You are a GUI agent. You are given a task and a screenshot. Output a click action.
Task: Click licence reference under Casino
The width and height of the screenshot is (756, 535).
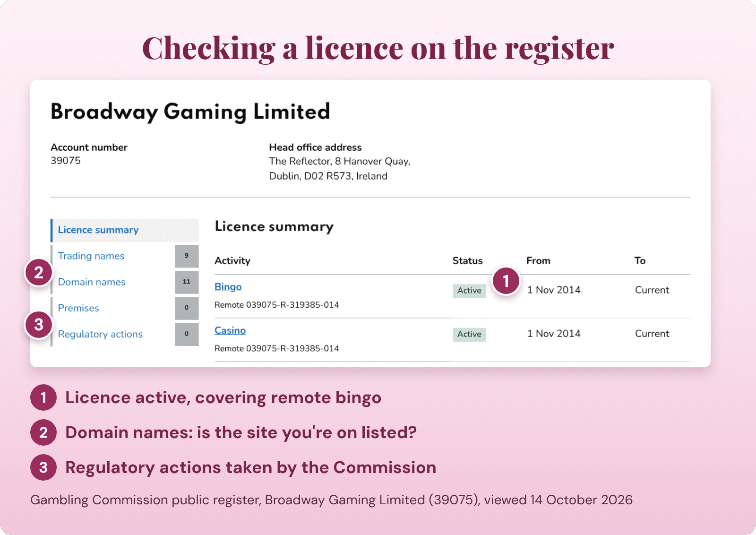(277, 348)
